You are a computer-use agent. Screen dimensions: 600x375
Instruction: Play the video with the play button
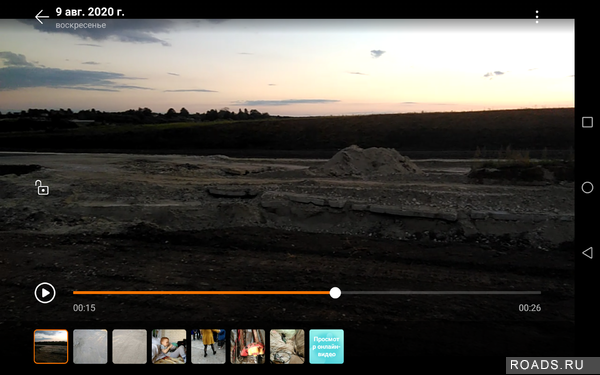pos(45,293)
